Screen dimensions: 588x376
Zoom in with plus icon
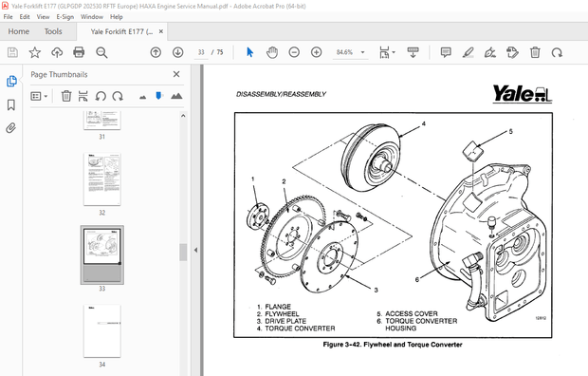tap(317, 52)
